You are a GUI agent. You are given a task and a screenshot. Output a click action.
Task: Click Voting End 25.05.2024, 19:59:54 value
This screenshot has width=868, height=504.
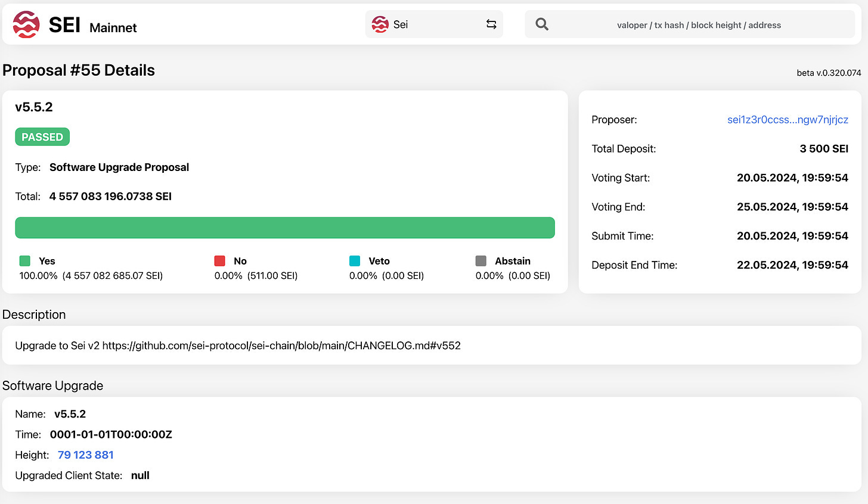click(x=792, y=207)
